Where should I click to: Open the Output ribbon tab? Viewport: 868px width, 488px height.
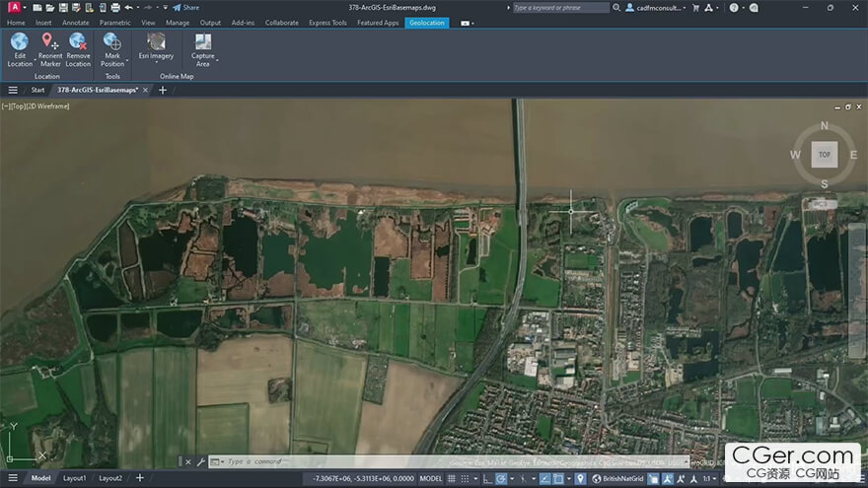(x=210, y=23)
